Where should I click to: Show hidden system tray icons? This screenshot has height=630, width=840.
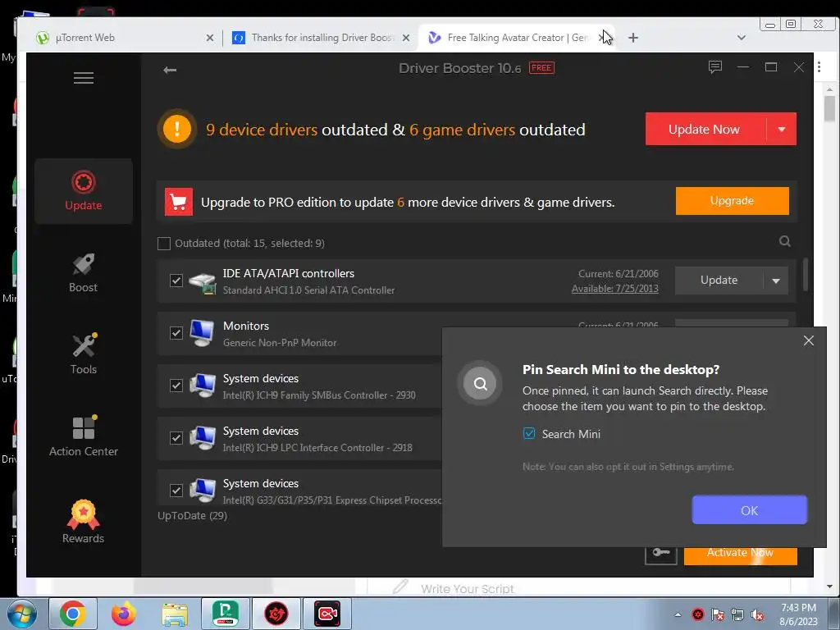(678, 614)
